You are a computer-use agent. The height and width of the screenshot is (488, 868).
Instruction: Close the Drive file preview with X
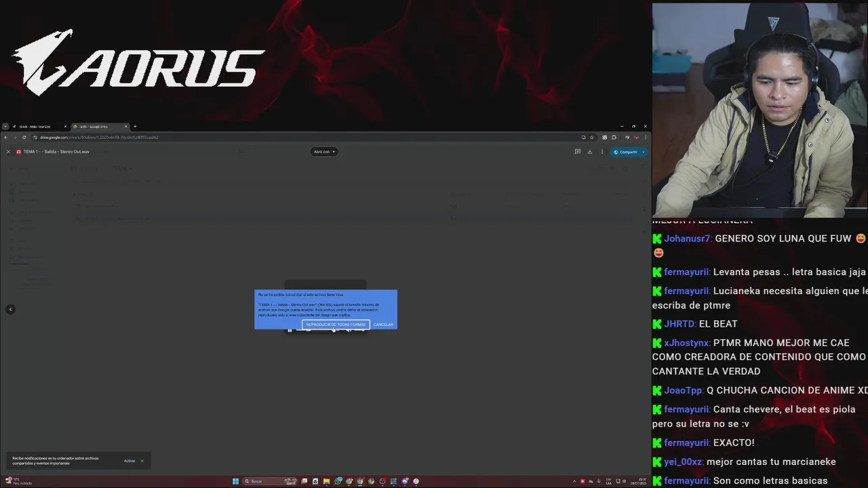[x=8, y=152]
